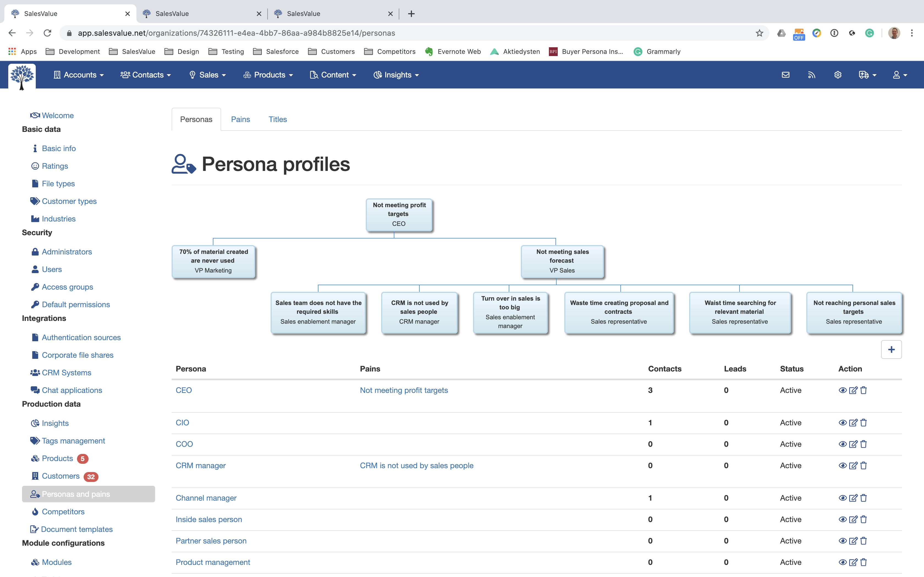Expand the Insights navbar dropdown

tap(396, 75)
